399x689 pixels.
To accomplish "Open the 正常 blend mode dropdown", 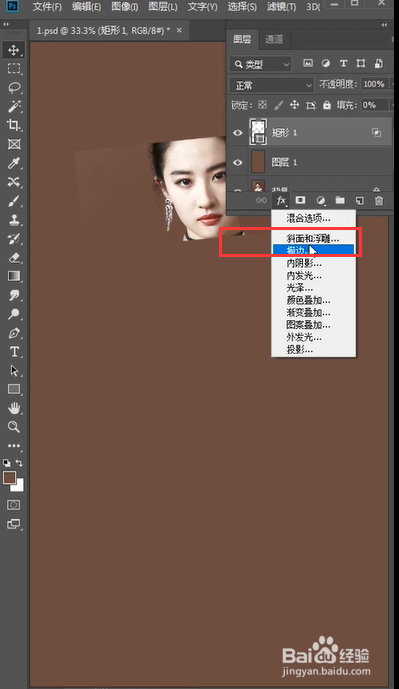I will point(272,85).
